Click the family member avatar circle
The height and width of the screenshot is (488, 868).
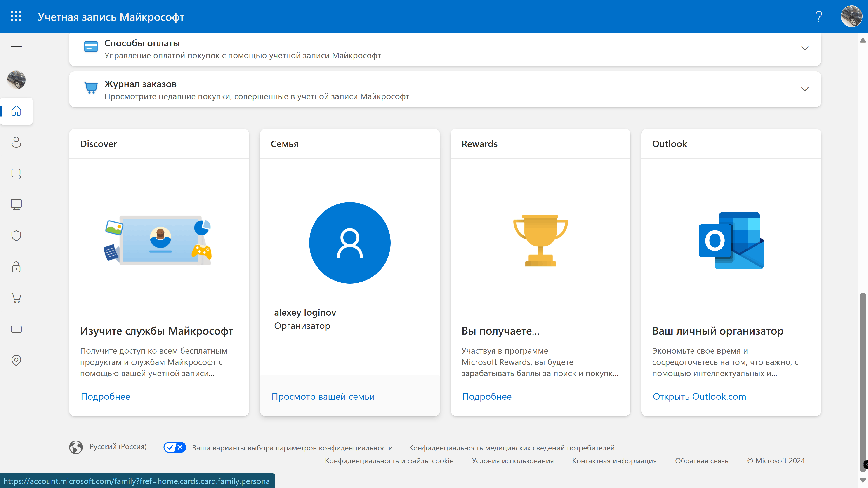tap(350, 243)
